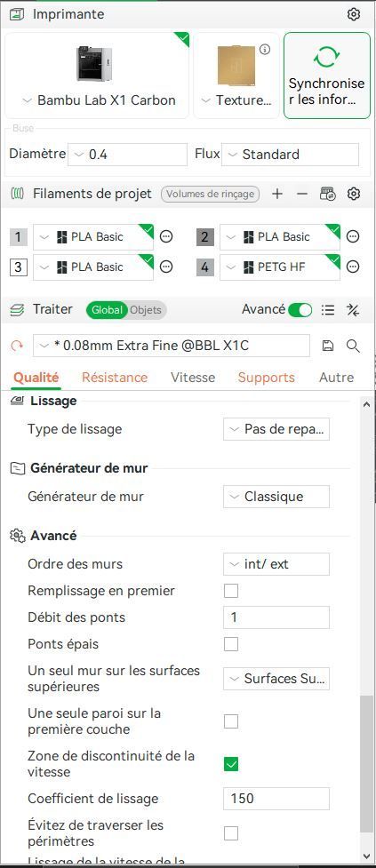Open the Générateur de mur dropdown
Image resolution: width=376 pixels, height=868 pixels.
point(276,497)
